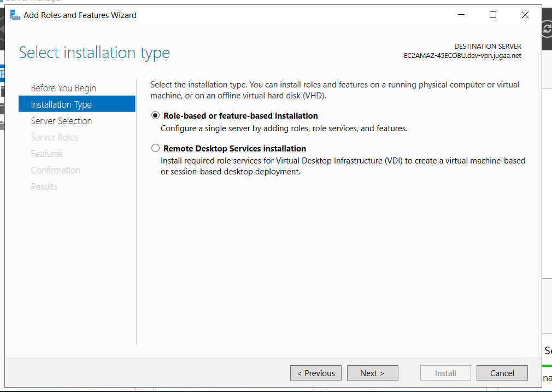Maximize the wizard window
Screen dimensions: 552x392
(493, 15)
